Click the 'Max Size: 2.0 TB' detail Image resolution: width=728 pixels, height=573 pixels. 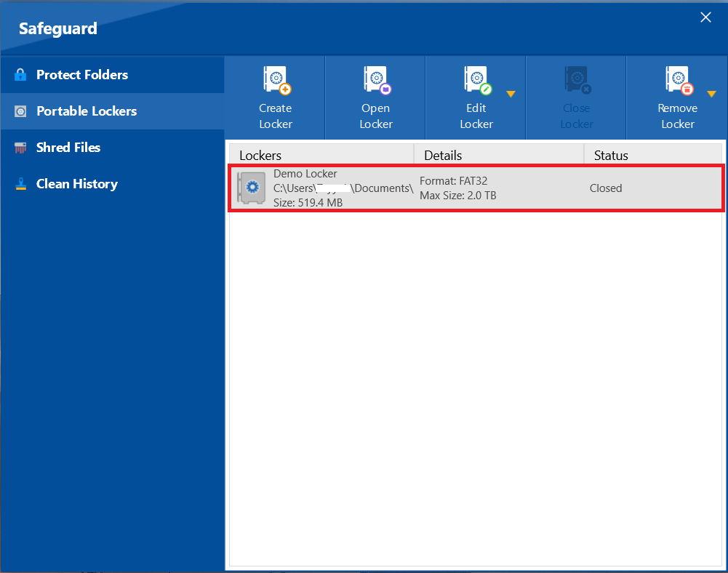457,196
